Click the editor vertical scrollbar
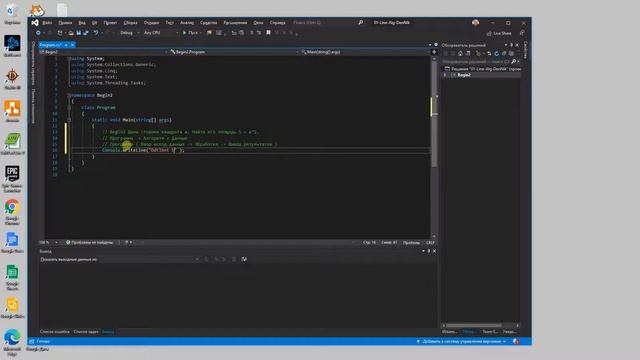640x360 pixels. (434, 147)
